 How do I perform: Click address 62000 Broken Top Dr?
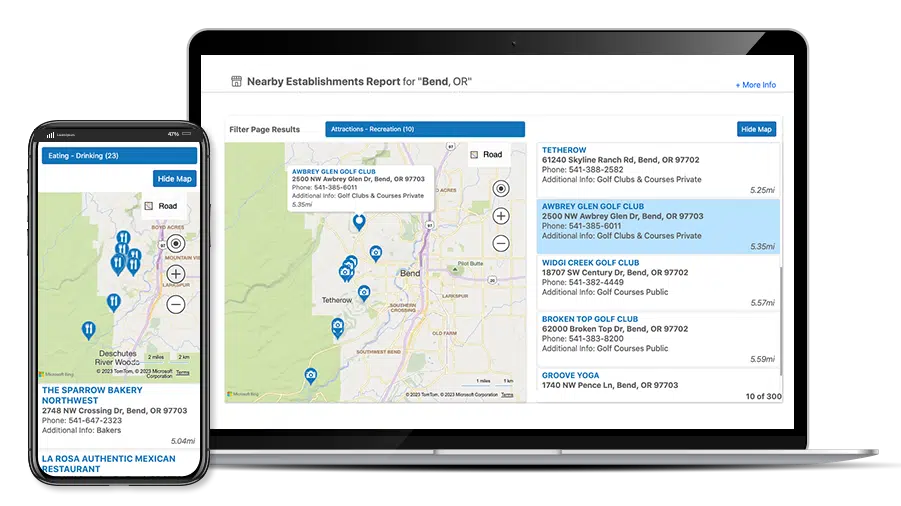tap(615, 329)
